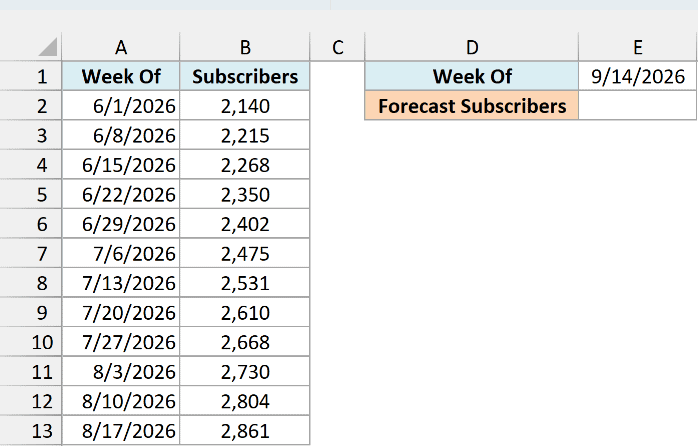Screen dimensions: 698x446
Task: Select the date cell 6/22/2026
Action: pyautogui.click(x=121, y=194)
